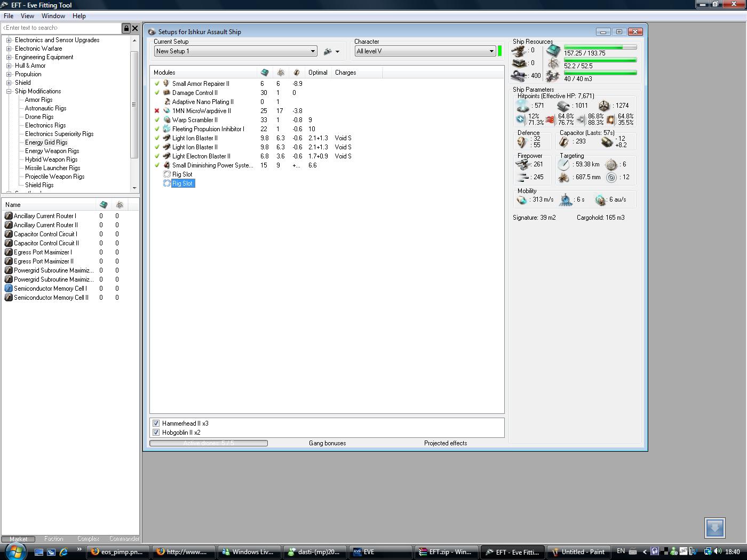Toggle Damage Control II active state

[157, 93]
